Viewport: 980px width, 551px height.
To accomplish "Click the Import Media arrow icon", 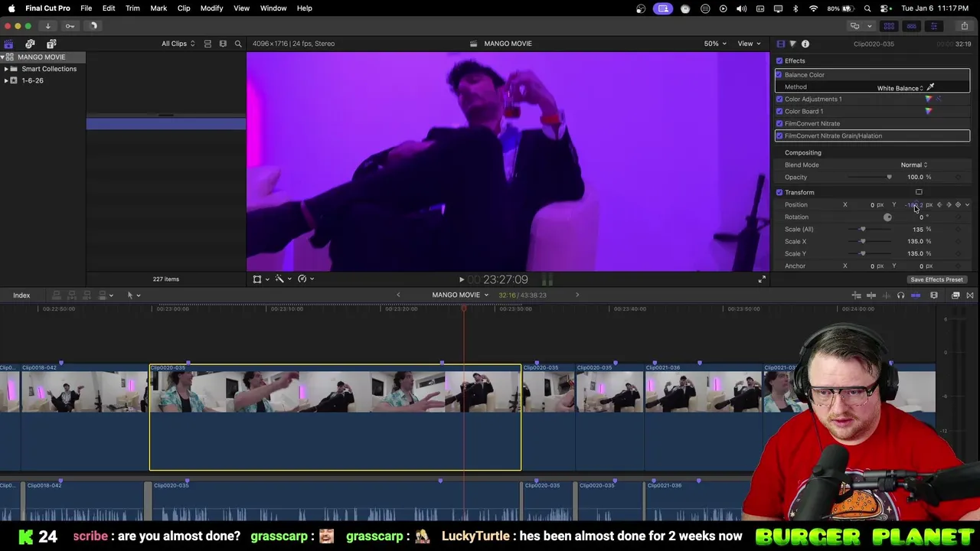I will coord(47,26).
